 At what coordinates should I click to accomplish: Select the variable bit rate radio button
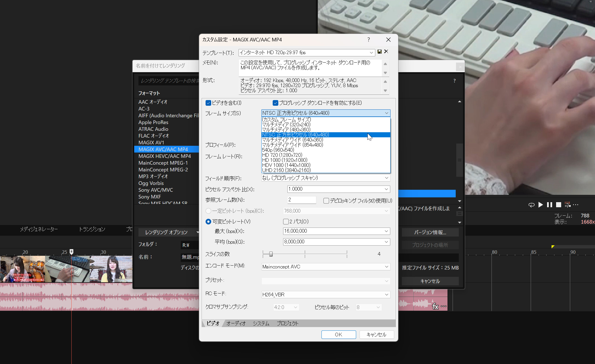pos(208,222)
